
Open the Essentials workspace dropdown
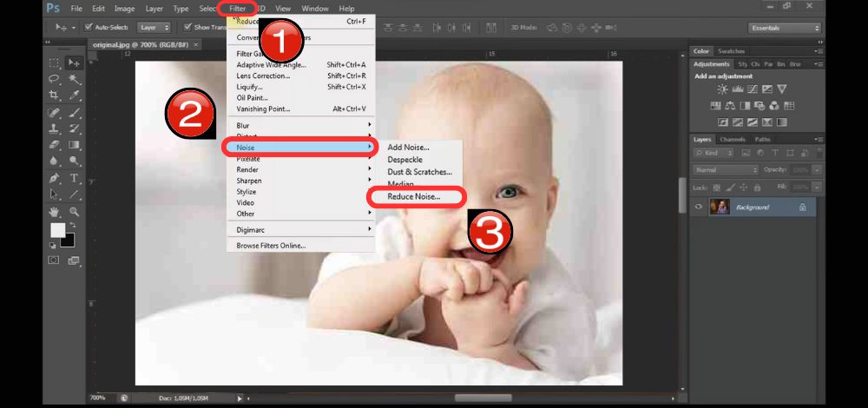point(784,28)
